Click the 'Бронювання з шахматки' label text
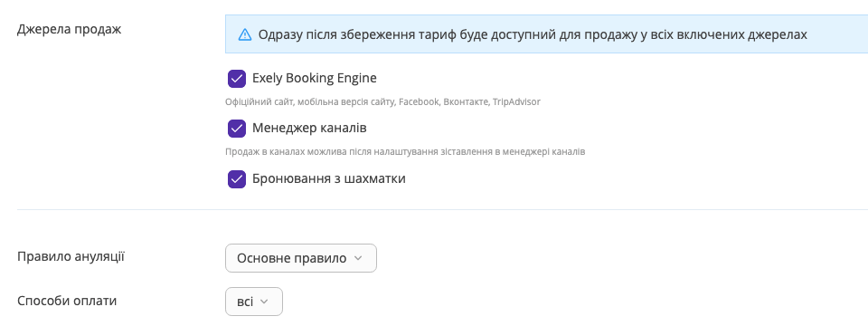868x326 pixels. click(329, 178)
